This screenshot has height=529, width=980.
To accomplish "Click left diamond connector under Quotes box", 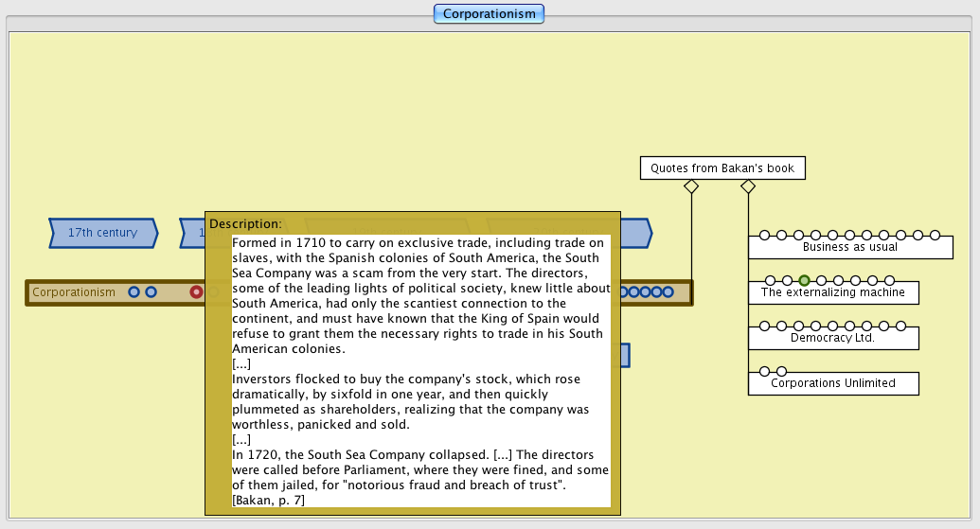I will pos(691,187).
